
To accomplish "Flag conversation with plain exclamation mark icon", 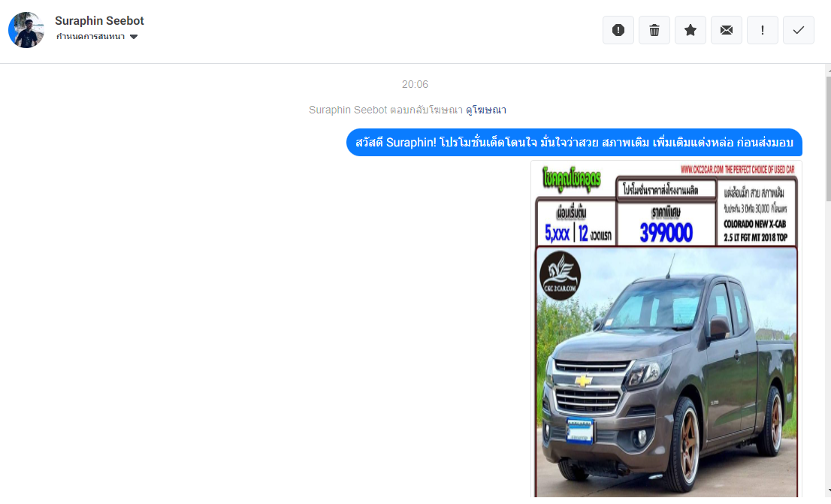I will 762,30.
